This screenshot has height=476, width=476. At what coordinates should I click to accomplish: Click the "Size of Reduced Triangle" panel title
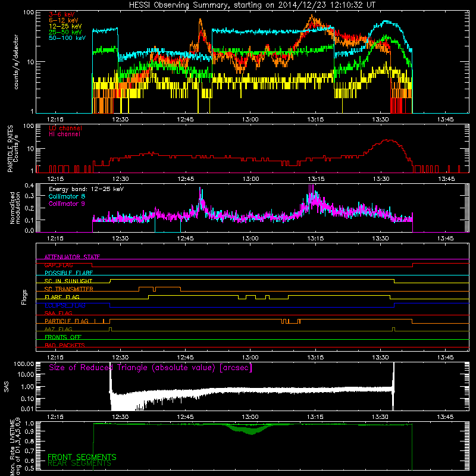coord(151,368)
